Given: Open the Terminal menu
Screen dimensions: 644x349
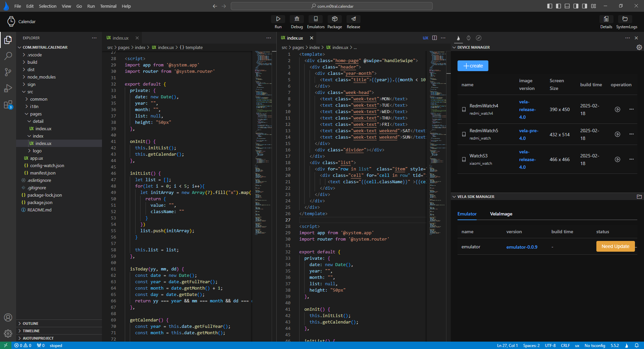Looking at the screenshot, I should click(x=108, y=6).
